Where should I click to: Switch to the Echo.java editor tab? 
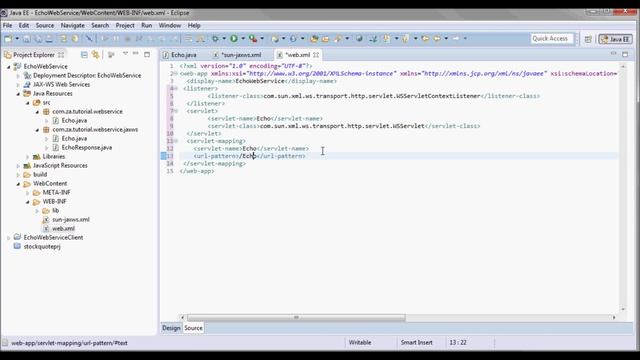(180, 55)
